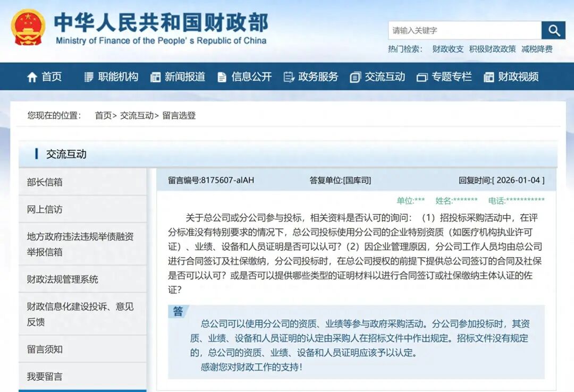Click the 政务服务 edit icon
The image size is (574, 392).
click(x=289, y=77)
